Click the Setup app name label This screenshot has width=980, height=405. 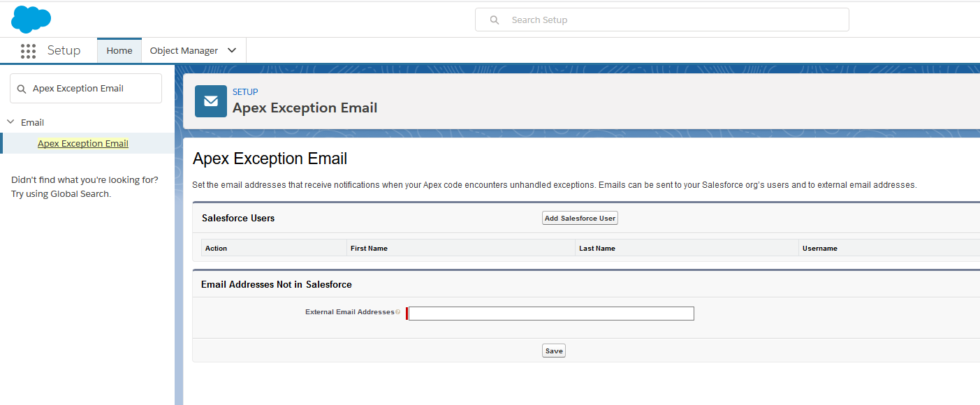pyautogui.click(x=64, y=51)
